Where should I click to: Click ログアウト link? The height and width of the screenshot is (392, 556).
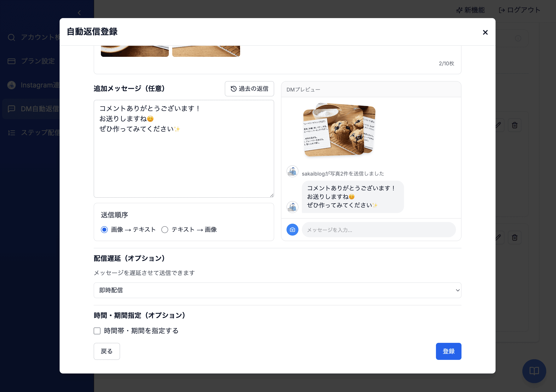click(519, 10)
